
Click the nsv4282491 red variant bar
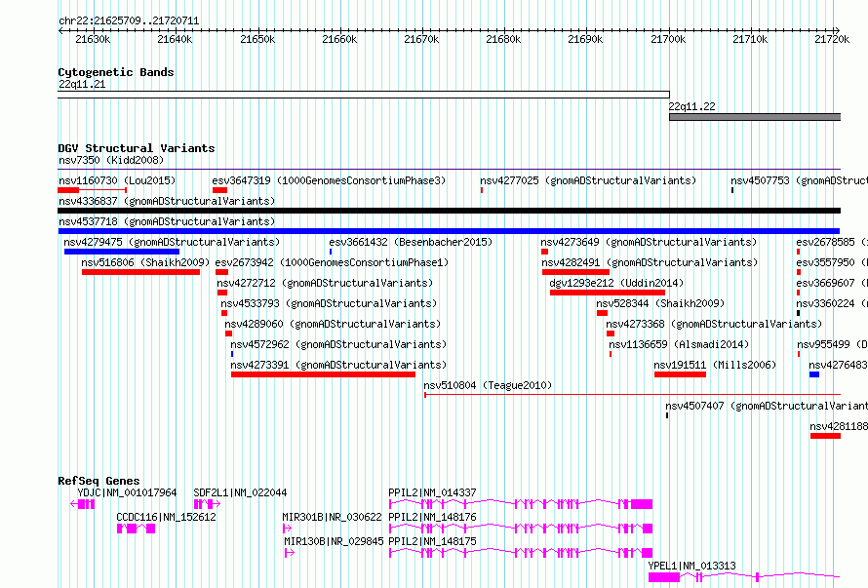575,272
